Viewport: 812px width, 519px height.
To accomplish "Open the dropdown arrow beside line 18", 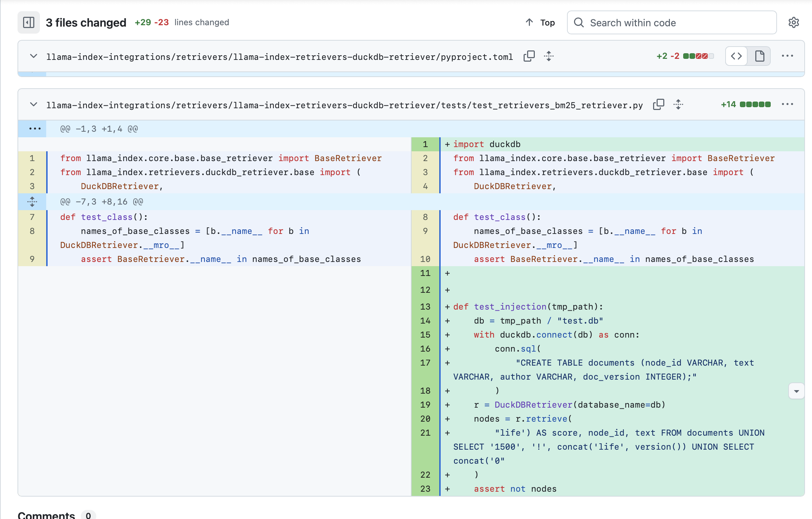I will tap(796, 391).
